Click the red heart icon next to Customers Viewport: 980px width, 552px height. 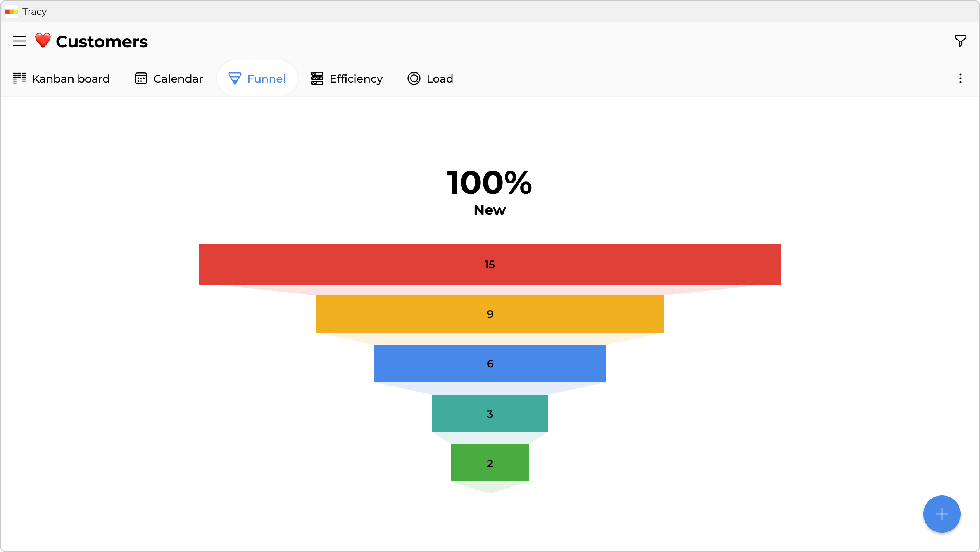tap(42, 41)
